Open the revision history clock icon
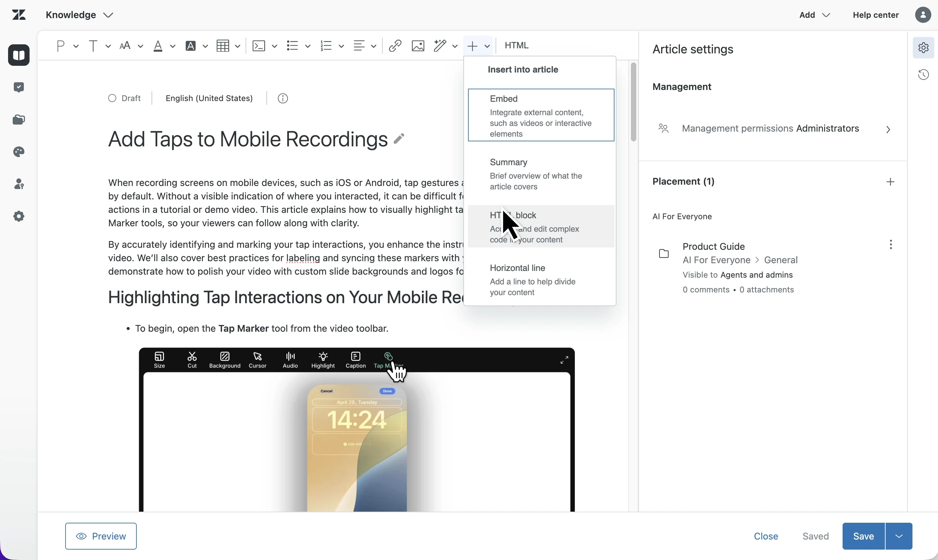This screenshot has width=938, height=560. coord(923,74)
